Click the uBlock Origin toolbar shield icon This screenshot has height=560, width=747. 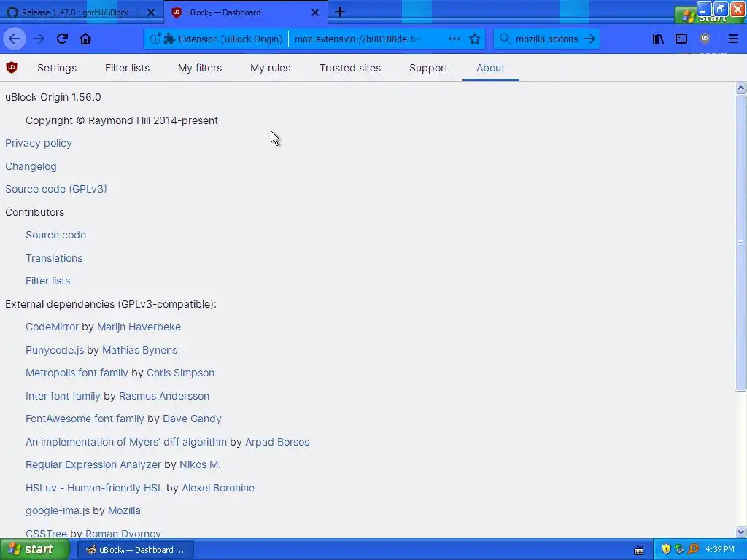coord(705,39)
